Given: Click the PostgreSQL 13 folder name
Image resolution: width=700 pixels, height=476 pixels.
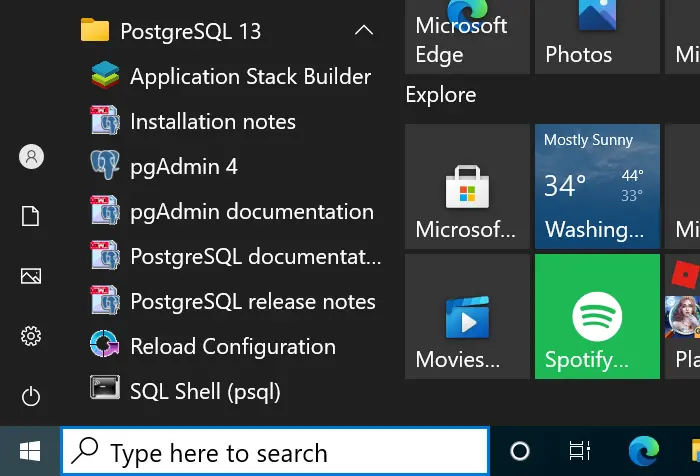Looking at the screenshot, I should point(191,31).
